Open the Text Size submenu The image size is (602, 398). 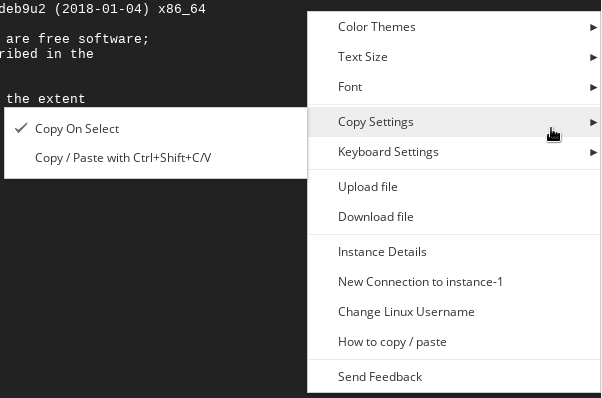coord(453,57)
